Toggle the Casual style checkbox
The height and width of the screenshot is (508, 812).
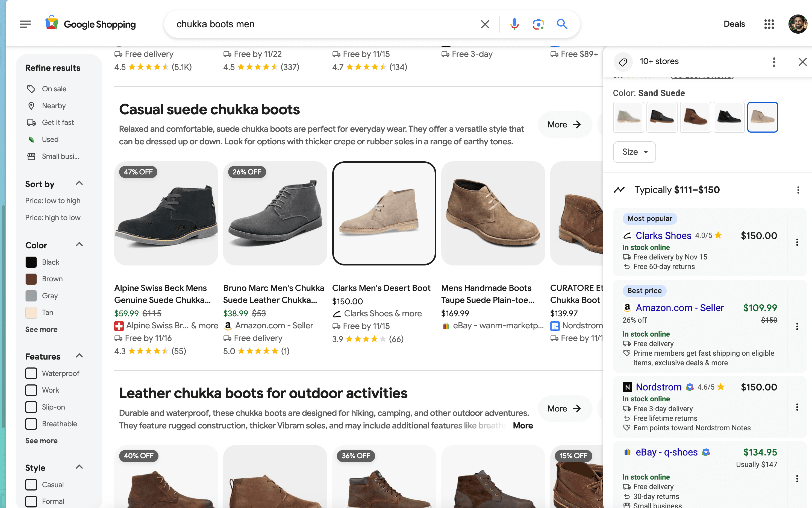[31, 484]
